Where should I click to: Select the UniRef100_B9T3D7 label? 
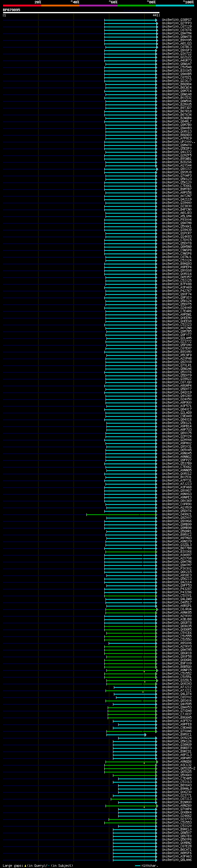[x=177, y=108]
